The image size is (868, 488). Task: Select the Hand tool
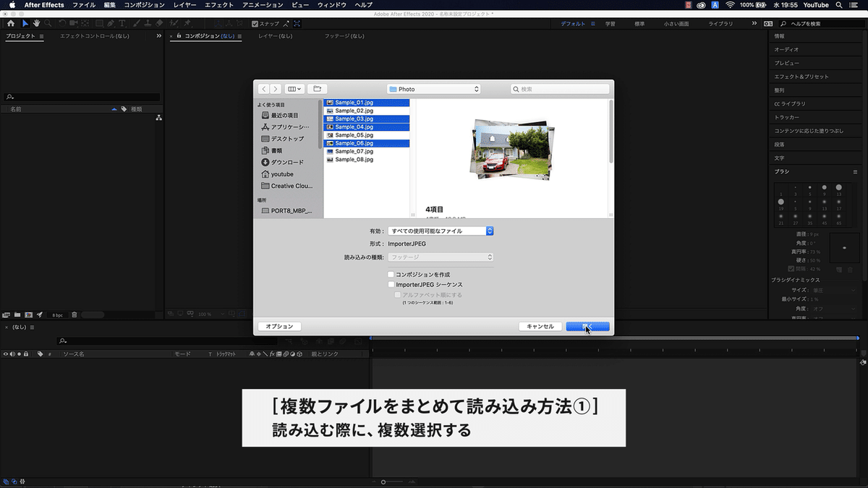36,23
